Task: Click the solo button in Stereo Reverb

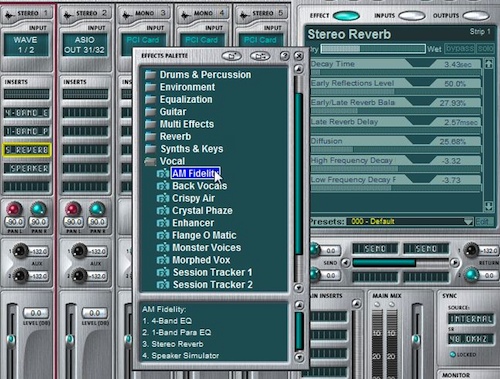Action: [x=485, y=49]
